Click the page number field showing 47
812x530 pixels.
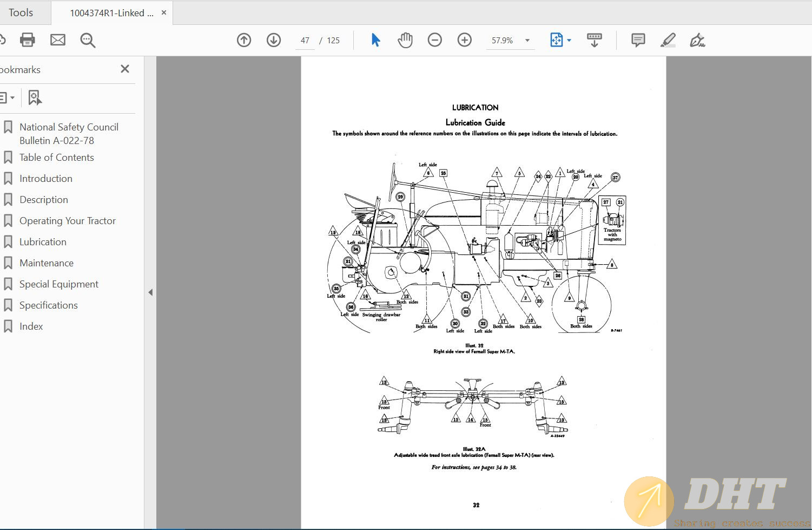pyautogui.click(x=305, y=41)
